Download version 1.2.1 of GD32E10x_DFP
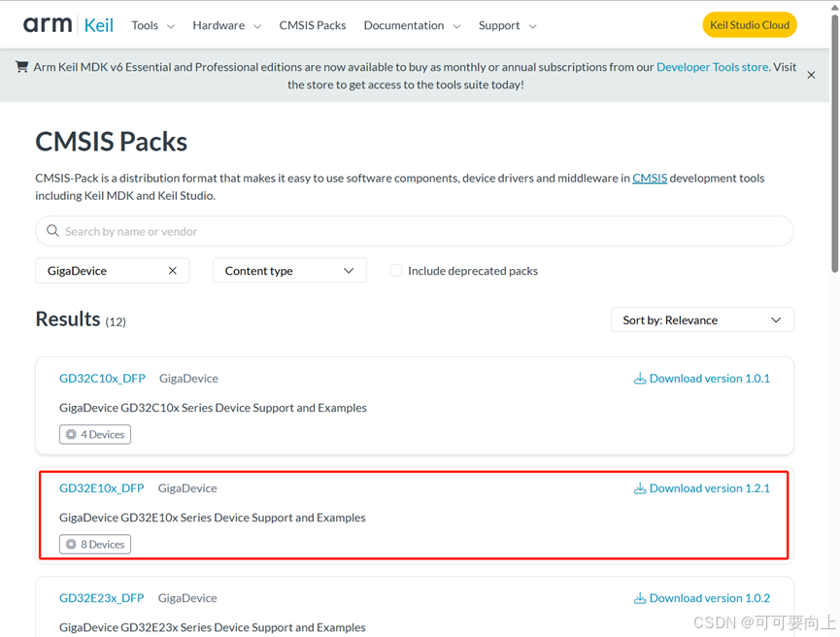 coord(702,488)
